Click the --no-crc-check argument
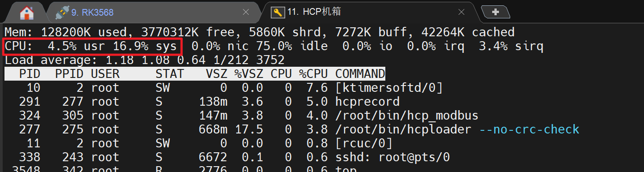The image size is (644, 172). pos(529,129)
